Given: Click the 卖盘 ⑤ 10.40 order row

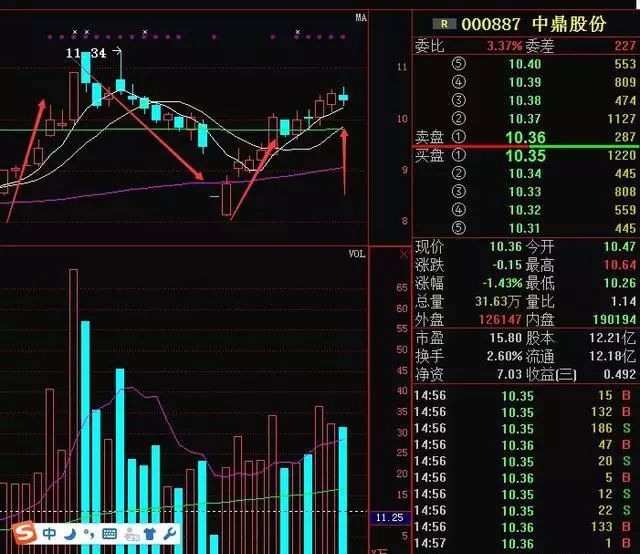Looking at the screenshot, I should click(525, 64).
